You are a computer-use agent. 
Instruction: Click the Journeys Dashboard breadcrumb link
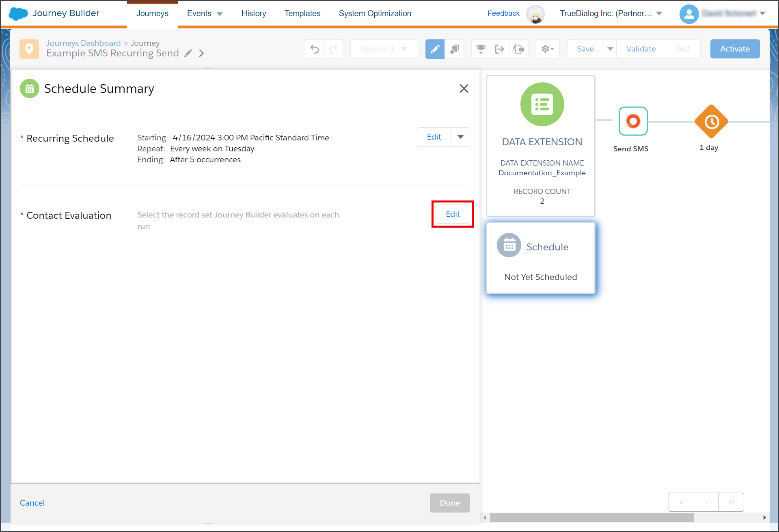[x=84, y=43]
